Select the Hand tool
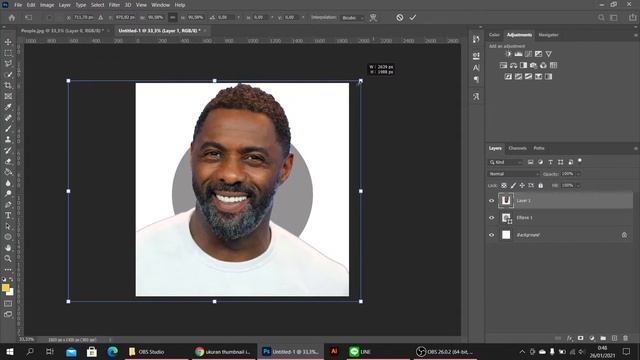Image resolution: width=640 pixels, height=360 pixels. [x=8, y=248]
